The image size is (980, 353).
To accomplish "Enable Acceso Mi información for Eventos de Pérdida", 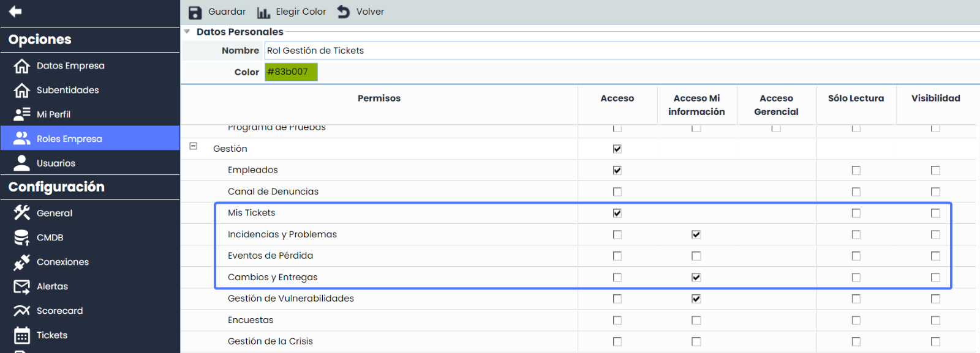I will 696,256.
